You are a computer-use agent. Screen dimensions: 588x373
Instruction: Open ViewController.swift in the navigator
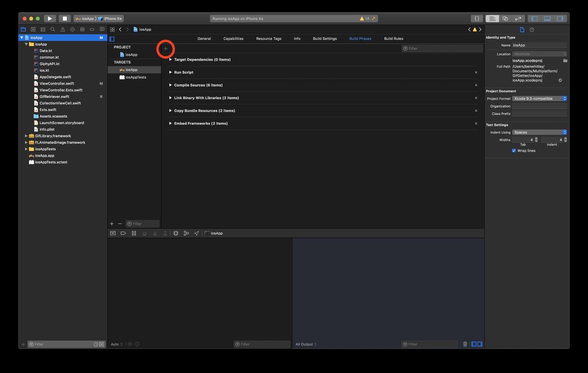(57, 84)
